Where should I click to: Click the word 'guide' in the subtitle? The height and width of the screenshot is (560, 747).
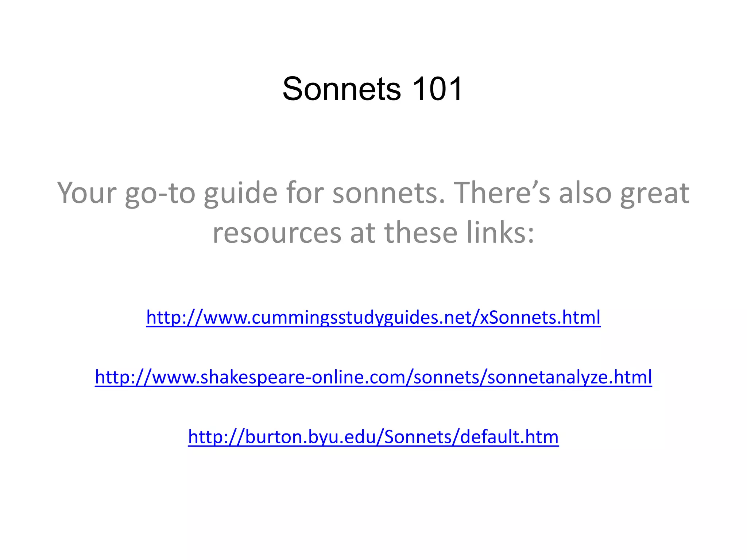[240, 193]
